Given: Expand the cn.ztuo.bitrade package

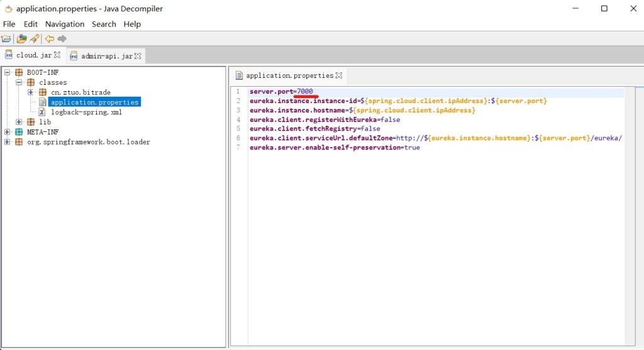Looking at the screenshot, I should (x=31, y=92).
